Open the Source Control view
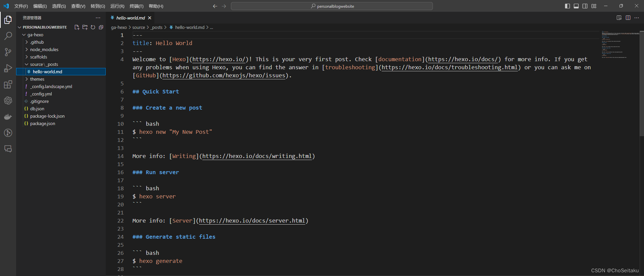 (8, 52)
